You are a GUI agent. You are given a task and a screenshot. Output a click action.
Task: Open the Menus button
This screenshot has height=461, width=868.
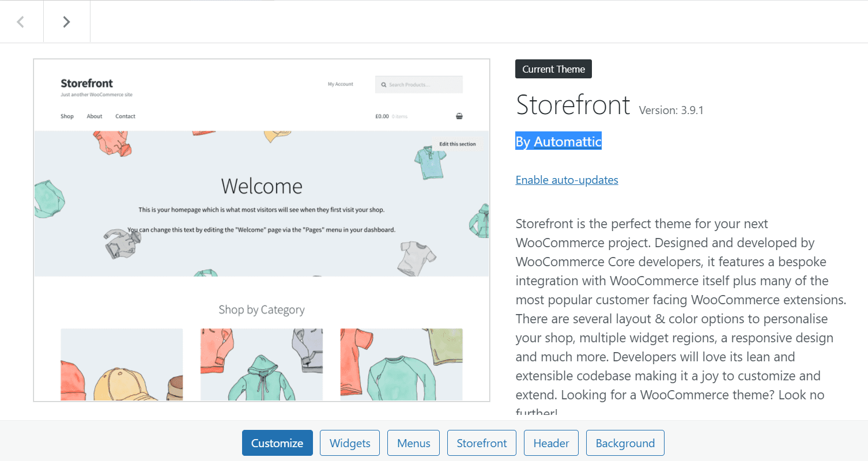[413, 443]
